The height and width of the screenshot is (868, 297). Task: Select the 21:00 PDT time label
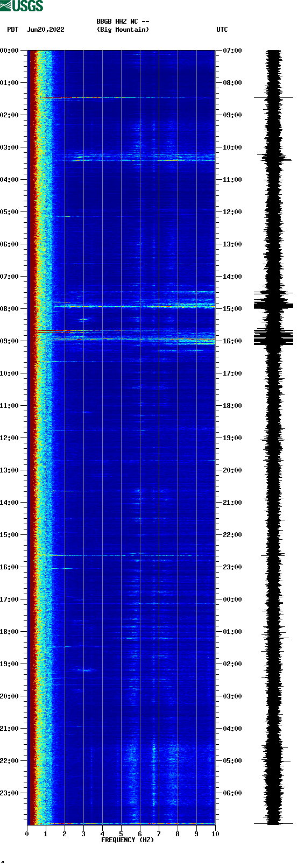[9, 729]
